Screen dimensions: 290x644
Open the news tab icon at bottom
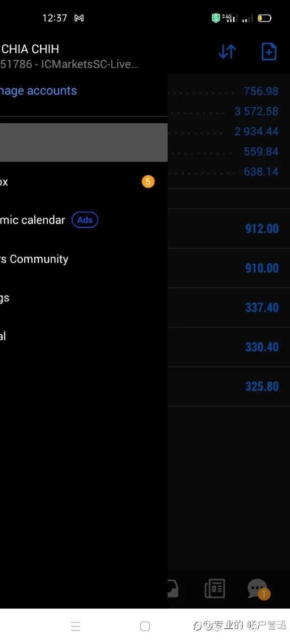215,589
